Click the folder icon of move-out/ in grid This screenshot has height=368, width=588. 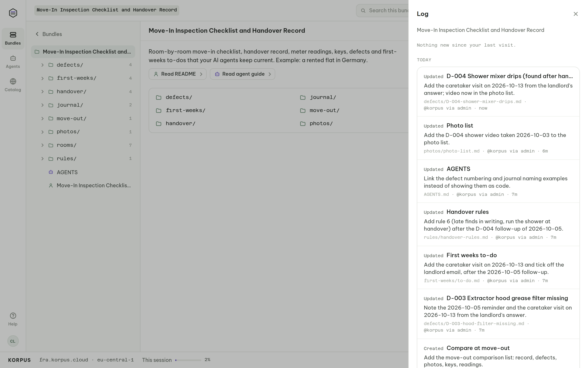pyautogui.click(x=303, y=110)
